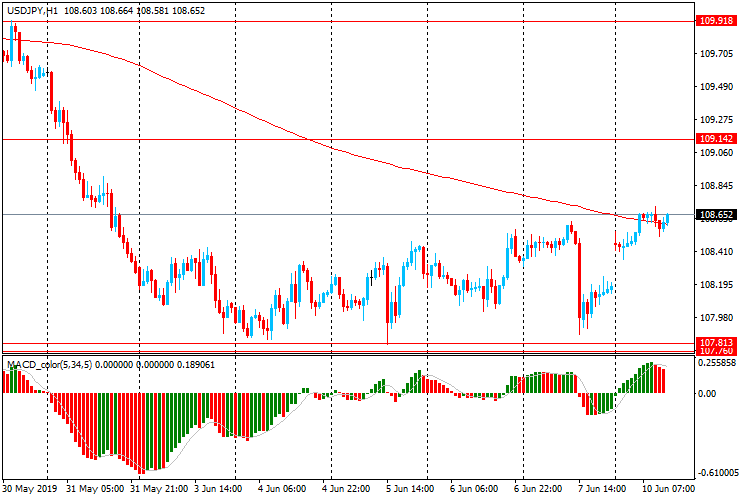Click the MACD_color(5,34,5) indicator label
Screen dimensions: 740x500
(50, 364)
